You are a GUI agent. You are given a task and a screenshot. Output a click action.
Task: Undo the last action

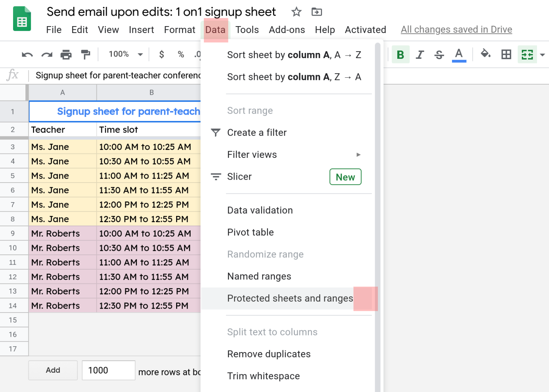(x=27, y=55)
